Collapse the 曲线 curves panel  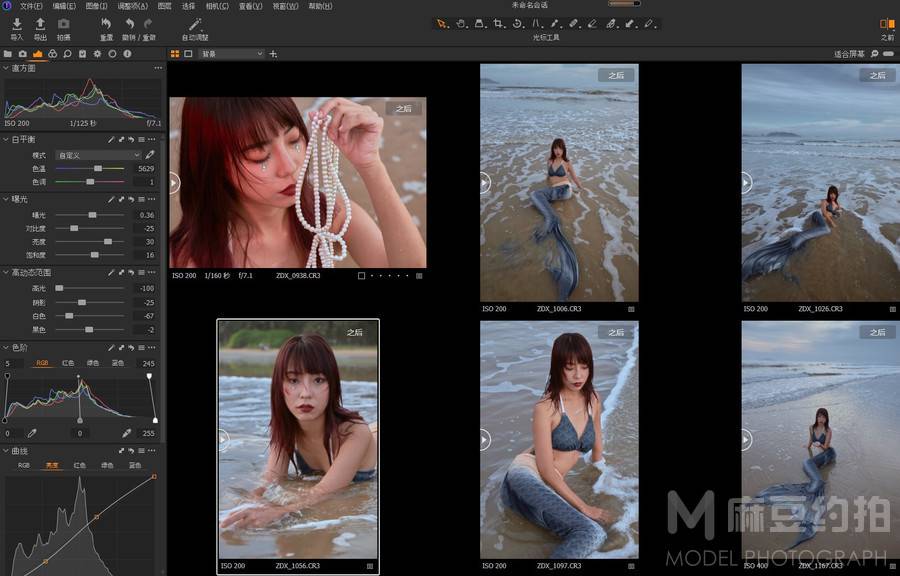[x=6, y=451]
